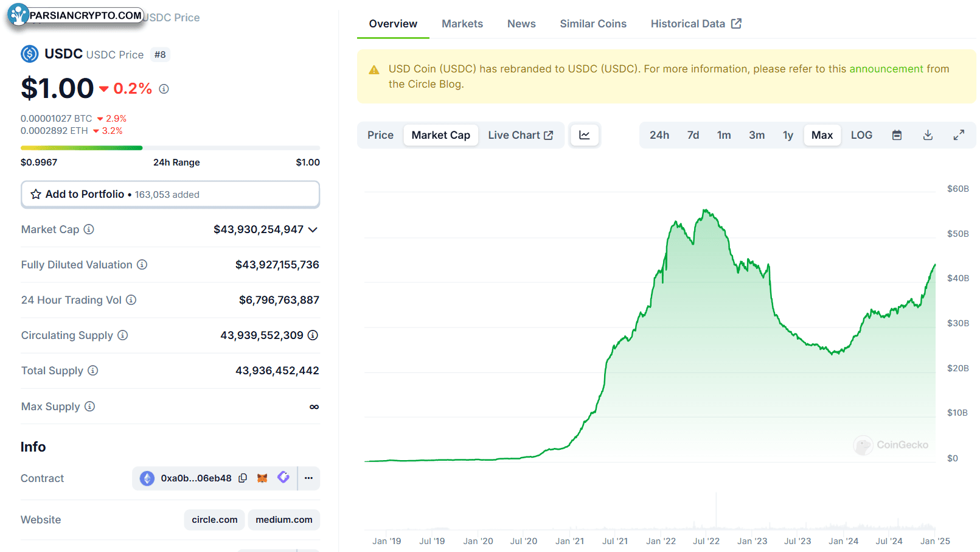Image resolution: width=980 pixels, height=552 pixels.
Task: Select the 1m time range
Action: point(724,135)
